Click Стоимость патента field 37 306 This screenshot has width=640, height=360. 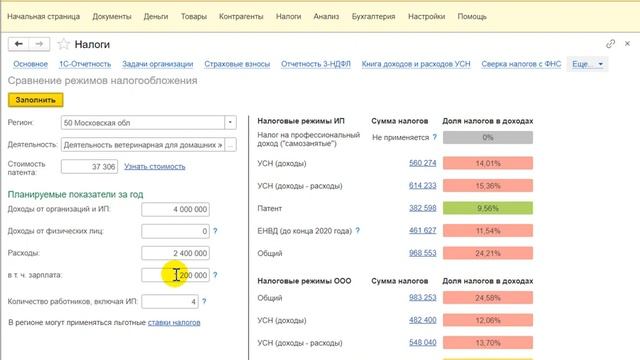coord(89,167)
